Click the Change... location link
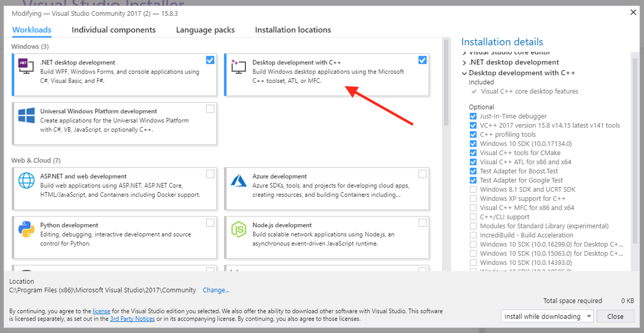Viewport: 644px width, 333px height. (216, 290)
